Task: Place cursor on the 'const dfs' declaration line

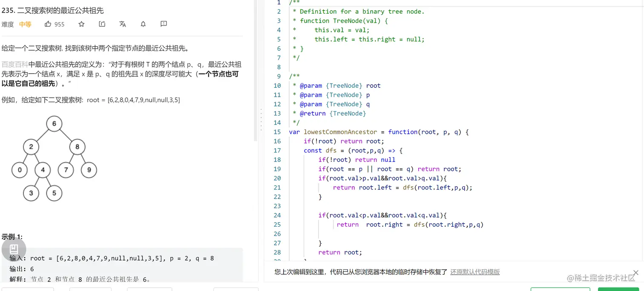Action: pyautogui.click(x=353, y=150)
